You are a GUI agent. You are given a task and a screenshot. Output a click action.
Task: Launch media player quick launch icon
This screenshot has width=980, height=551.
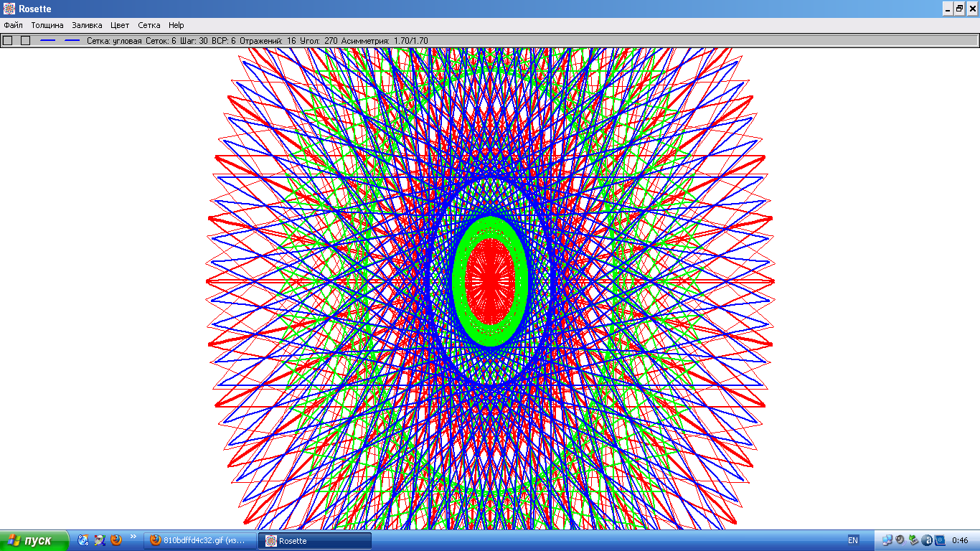(x=83, y=540)
